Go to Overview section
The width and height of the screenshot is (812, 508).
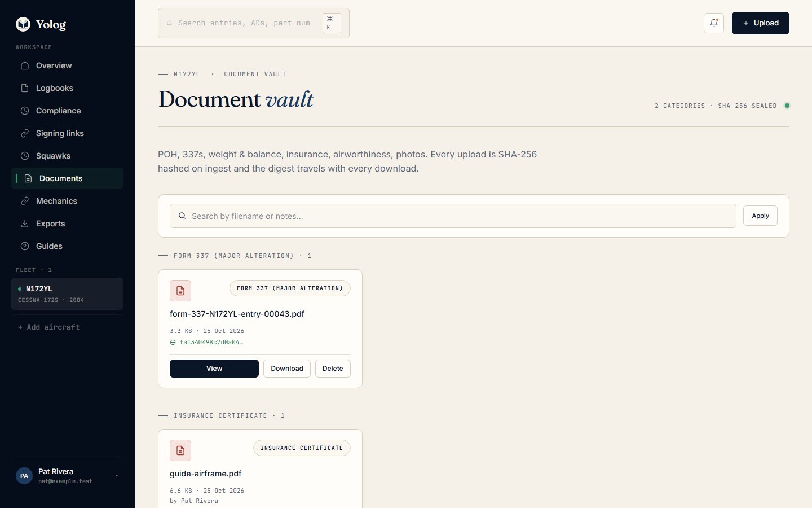(67, 65)
